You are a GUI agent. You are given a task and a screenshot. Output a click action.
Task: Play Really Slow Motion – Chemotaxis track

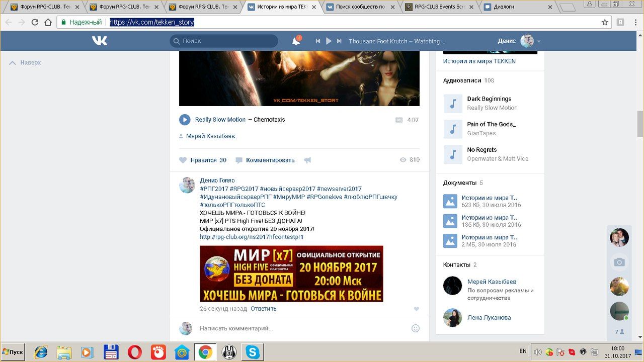pos(185,120)
